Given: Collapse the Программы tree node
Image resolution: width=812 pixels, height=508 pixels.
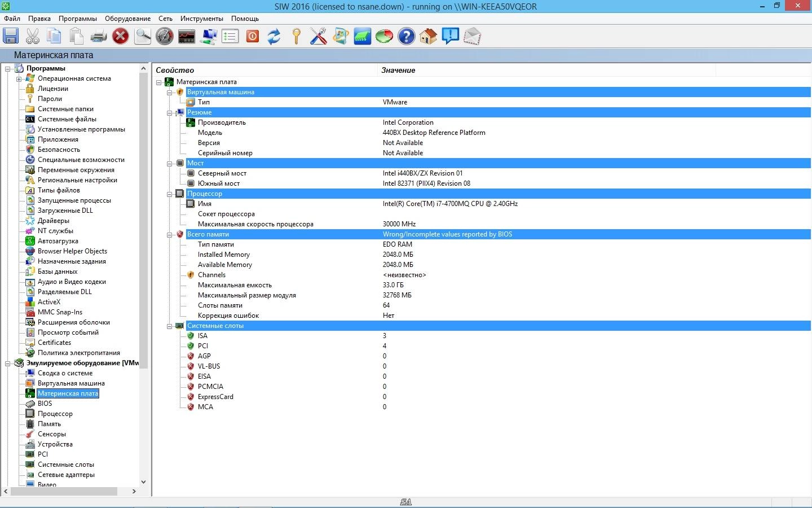Looking at the screenshot, I should click(8, 68).
